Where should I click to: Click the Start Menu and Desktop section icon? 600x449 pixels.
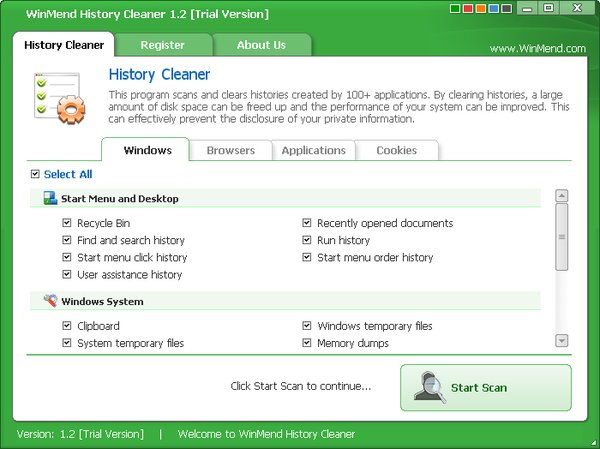pyautogui.click(x=49, y=198)
